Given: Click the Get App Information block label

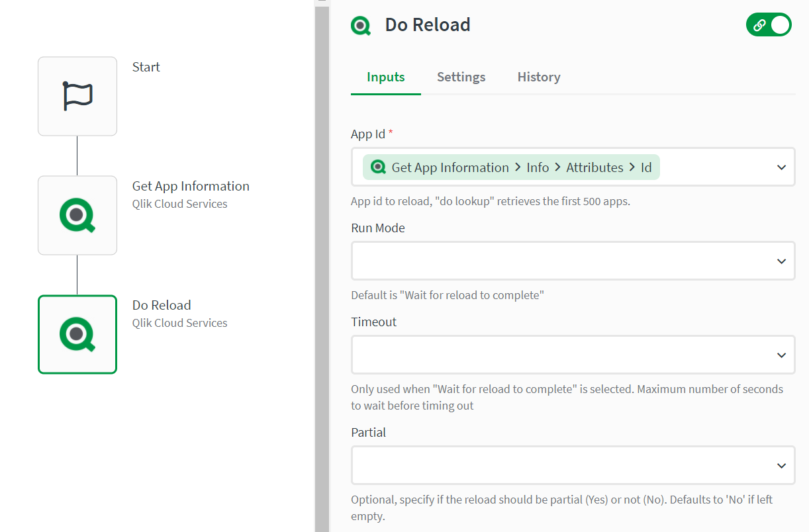Looking at the screenshot, I should (x=191, y=186).
